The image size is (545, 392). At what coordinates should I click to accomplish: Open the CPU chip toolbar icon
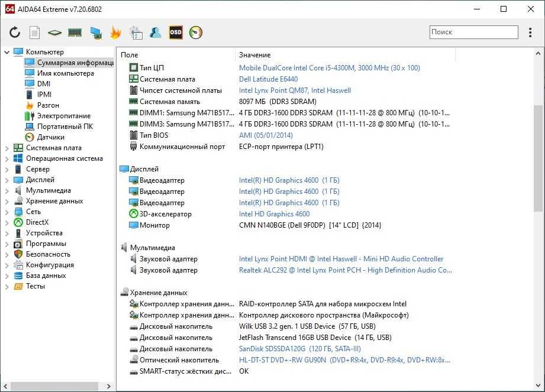pyautogui.click(x=54, y=33)
